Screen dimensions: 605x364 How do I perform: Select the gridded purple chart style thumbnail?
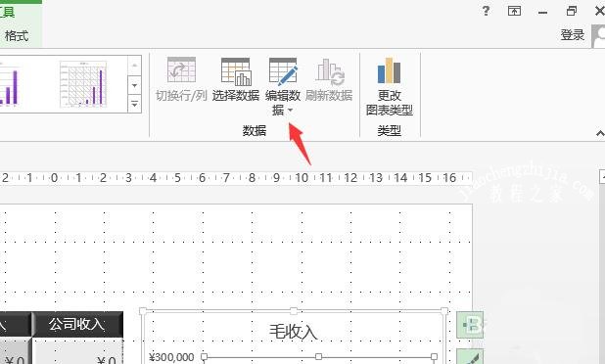(83, 84)
